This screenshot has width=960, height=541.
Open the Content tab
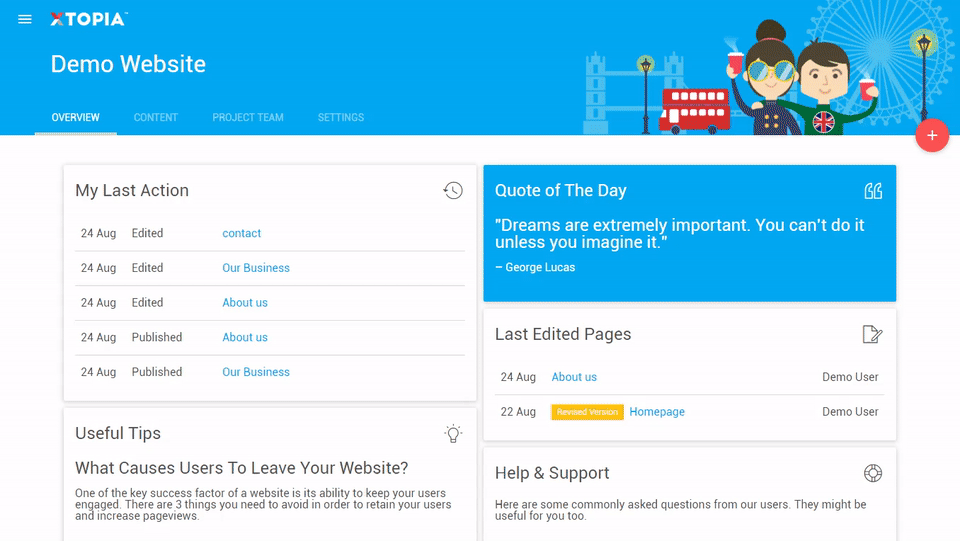coord(156,117)
